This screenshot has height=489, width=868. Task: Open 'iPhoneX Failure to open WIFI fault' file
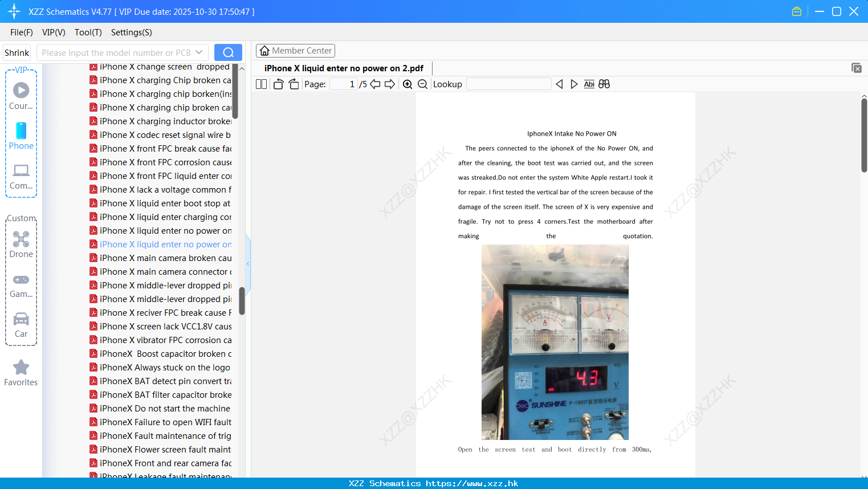(160, 422)
